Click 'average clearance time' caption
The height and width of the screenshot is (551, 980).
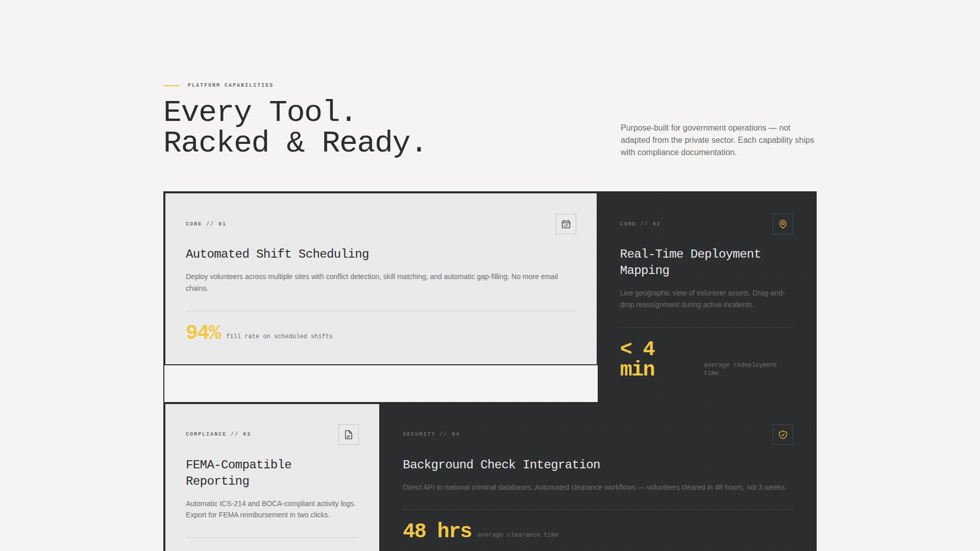coord(518,535)
